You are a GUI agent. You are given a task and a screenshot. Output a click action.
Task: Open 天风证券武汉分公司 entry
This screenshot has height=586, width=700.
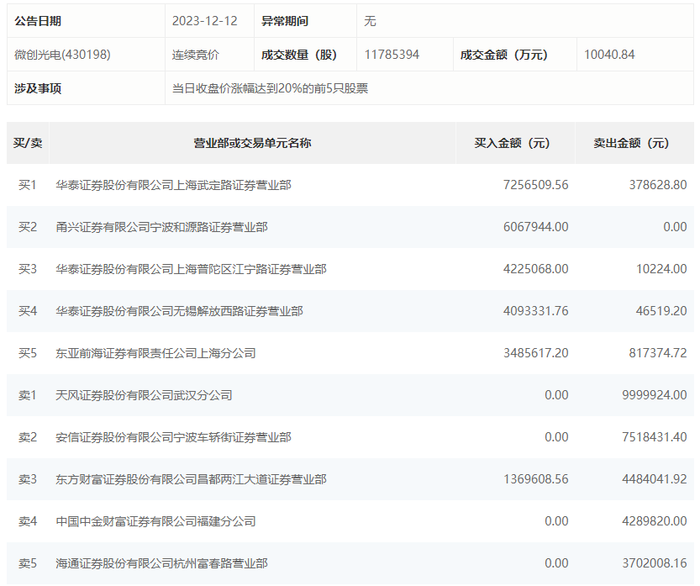pyautogui.click(x=143, y=395)
